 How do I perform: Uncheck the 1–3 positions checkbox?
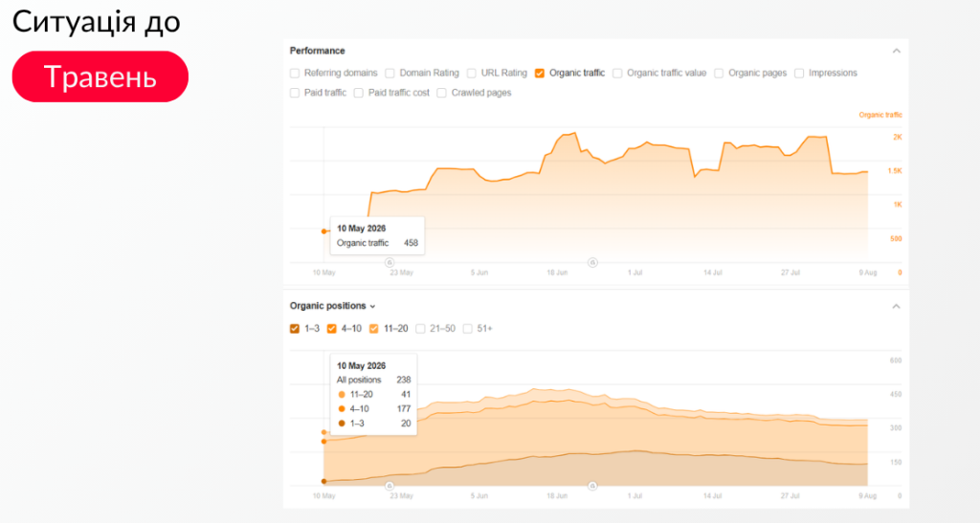tap(295, 329)
